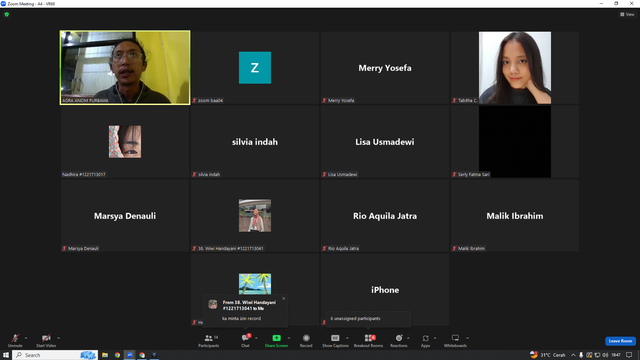Select the iPhone participant tile
640x360 pixels.
pos(385,289)
